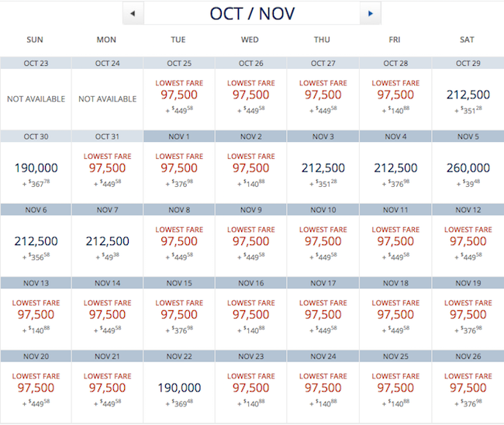This screenshot has height=425, width=504.
Task: Click the Nov 1 date header
Action: [179, 136]
